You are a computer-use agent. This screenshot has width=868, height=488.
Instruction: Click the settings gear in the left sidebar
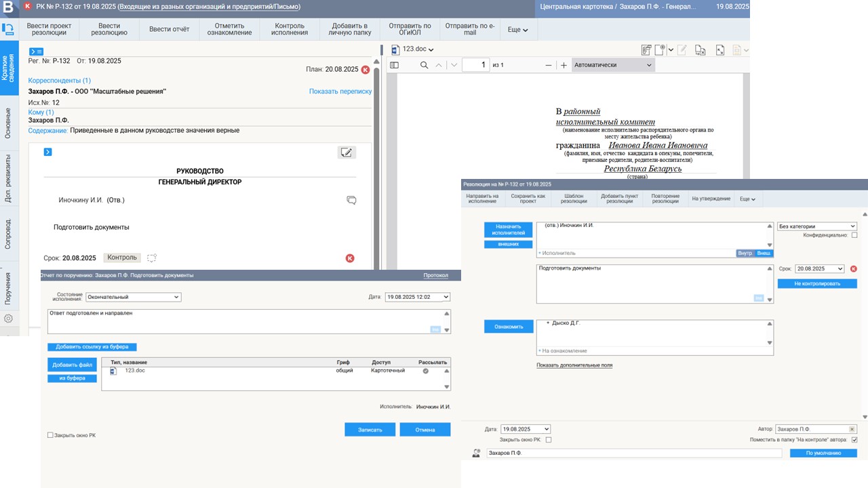click(8, 319)
